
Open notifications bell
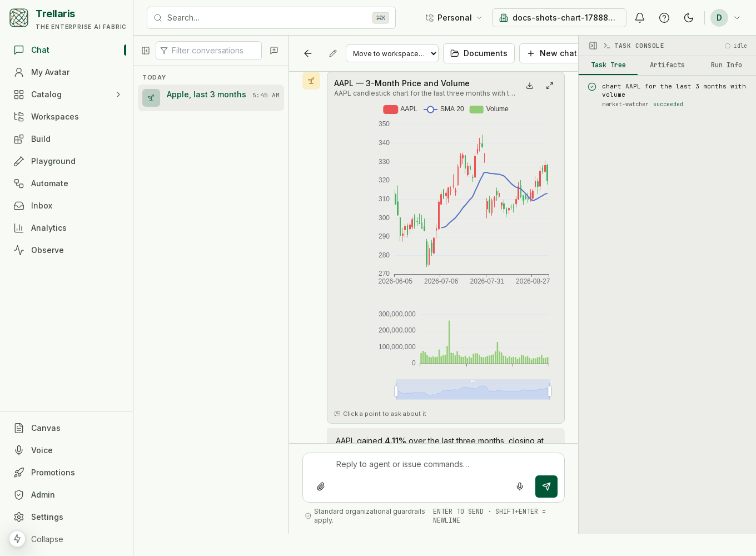640,18
